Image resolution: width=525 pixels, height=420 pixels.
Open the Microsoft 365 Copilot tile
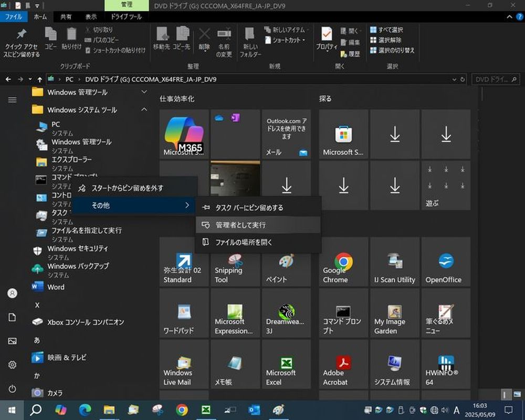click(x=184, y=134)
